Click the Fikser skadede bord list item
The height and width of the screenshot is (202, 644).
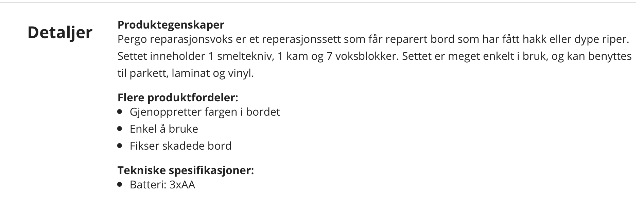pos(180,146)
